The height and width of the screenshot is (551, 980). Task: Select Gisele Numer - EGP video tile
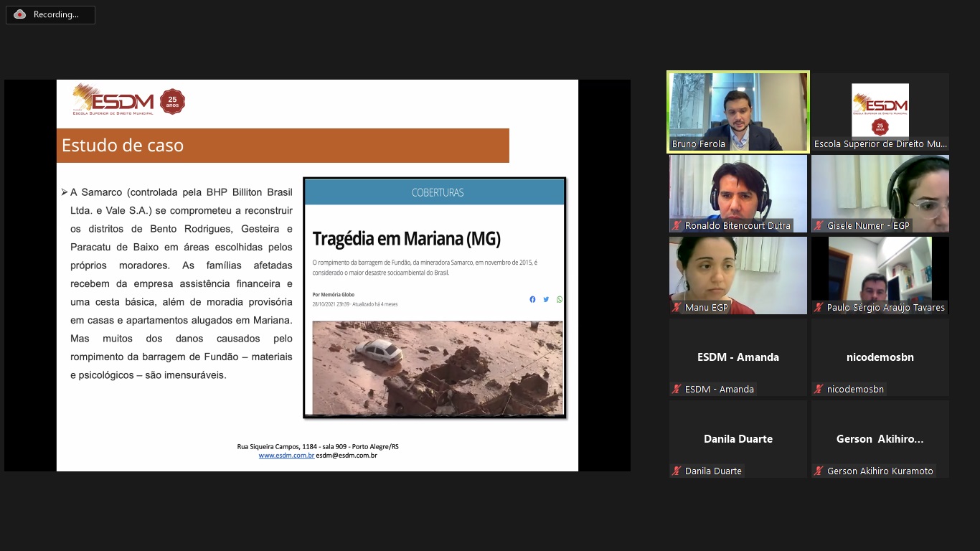tap(880, 194)
